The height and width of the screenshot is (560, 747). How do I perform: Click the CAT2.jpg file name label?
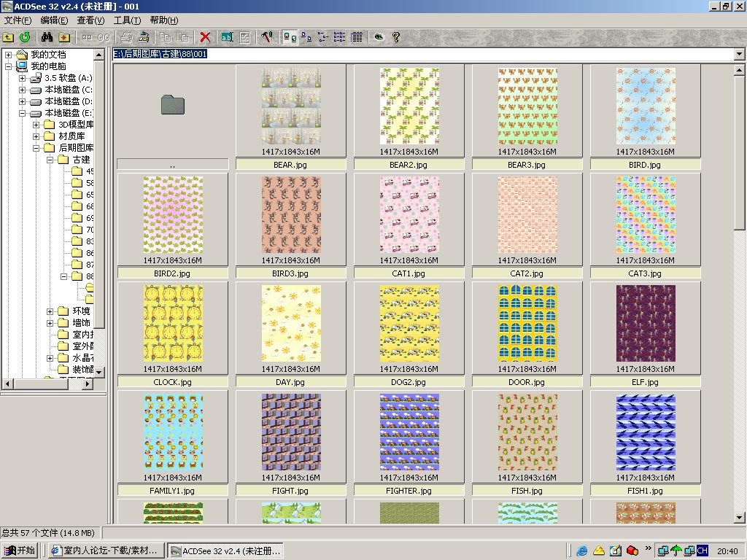(527, 273)
